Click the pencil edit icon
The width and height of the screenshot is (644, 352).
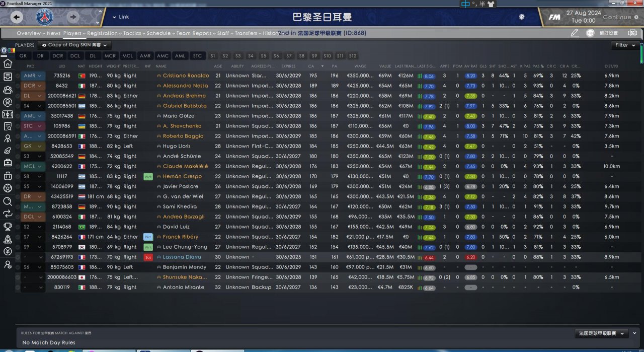(575, 33)
